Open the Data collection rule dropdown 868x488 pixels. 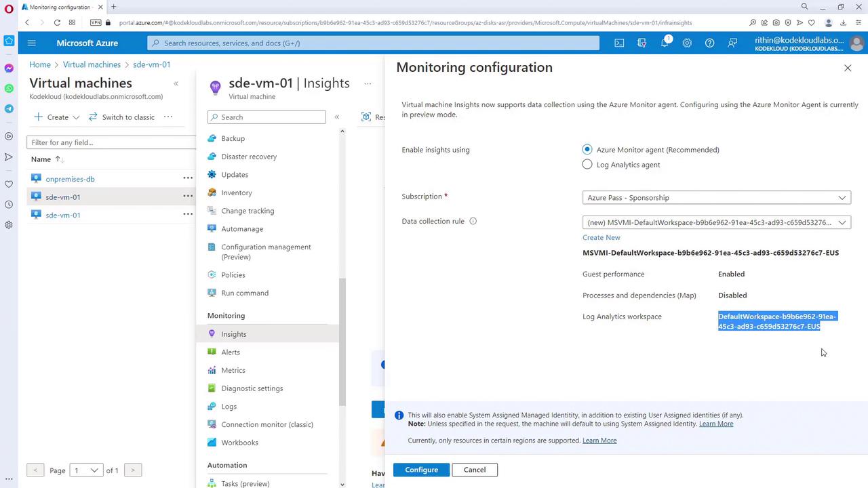coord(716,222)
